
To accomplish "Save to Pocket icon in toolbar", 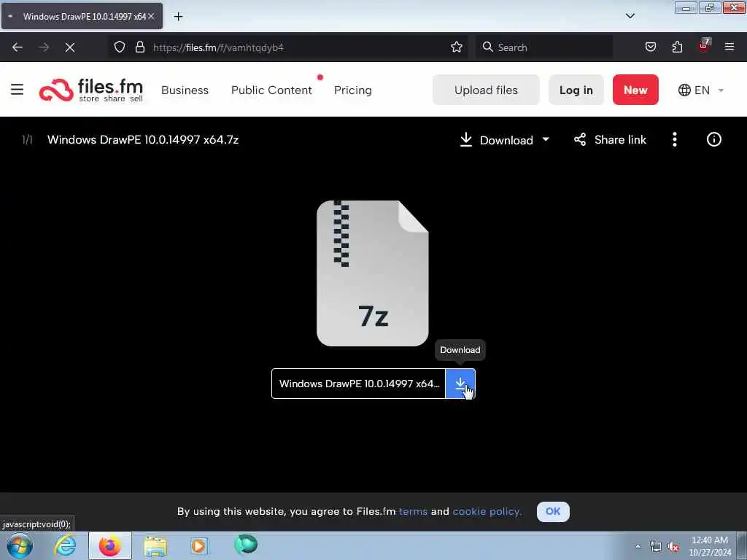I will (650, 47).
